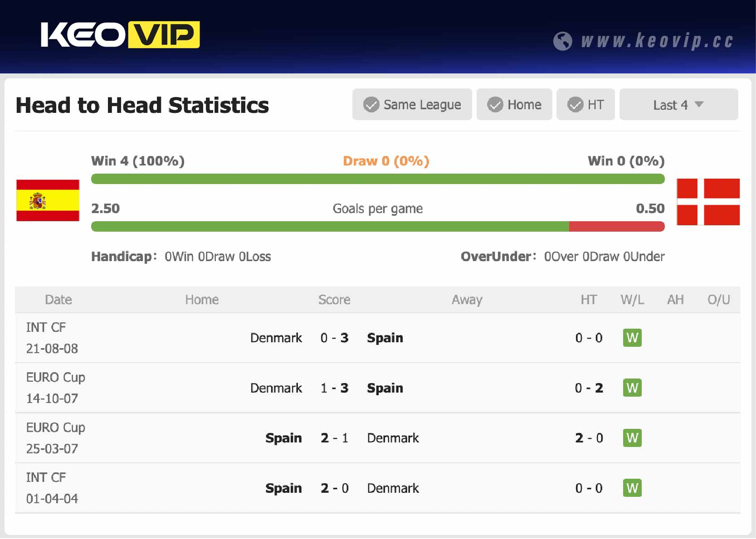Toggle the Home filter checkbox
The image size is (756, 539).
514,104
